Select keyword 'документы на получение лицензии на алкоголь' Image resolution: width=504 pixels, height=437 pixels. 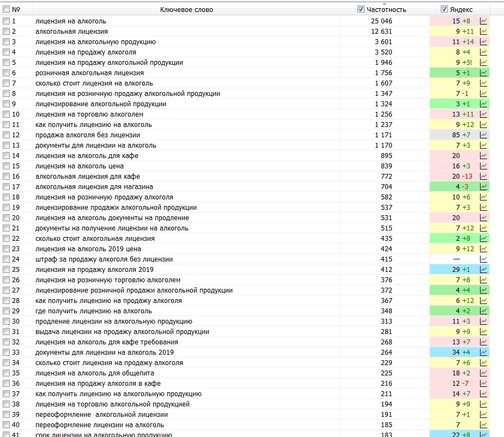pyautogui.click(x=112, y=228)
